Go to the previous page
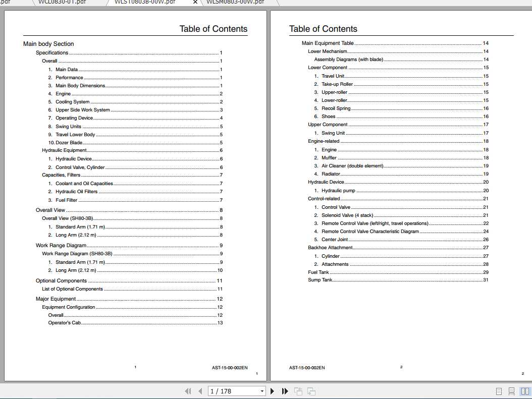This screenshot has width=532, height=399. pos(200,391)
